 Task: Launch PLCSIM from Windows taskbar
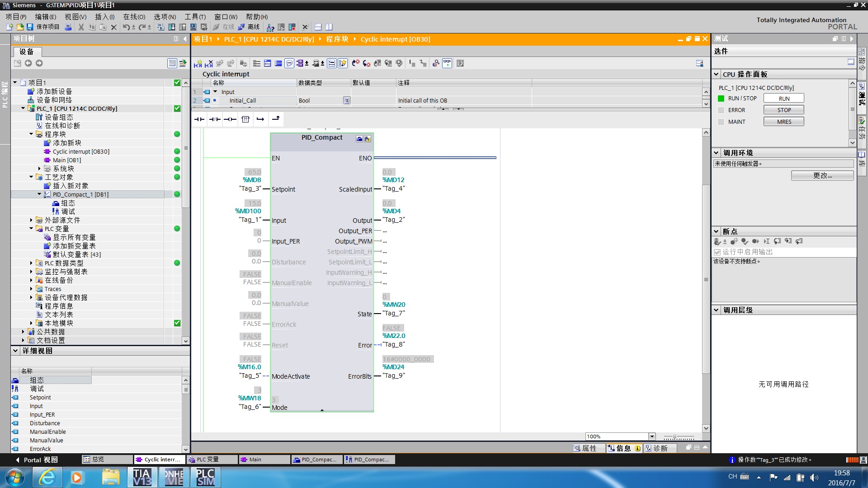206,477
